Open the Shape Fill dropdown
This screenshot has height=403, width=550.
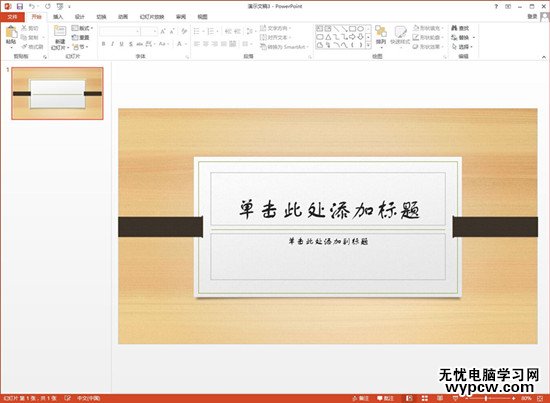428,28
